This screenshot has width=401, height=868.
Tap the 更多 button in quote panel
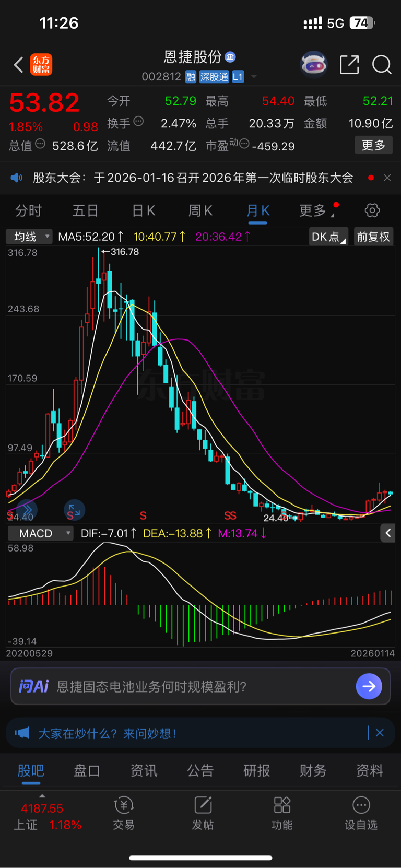click(x=374, y=145)
